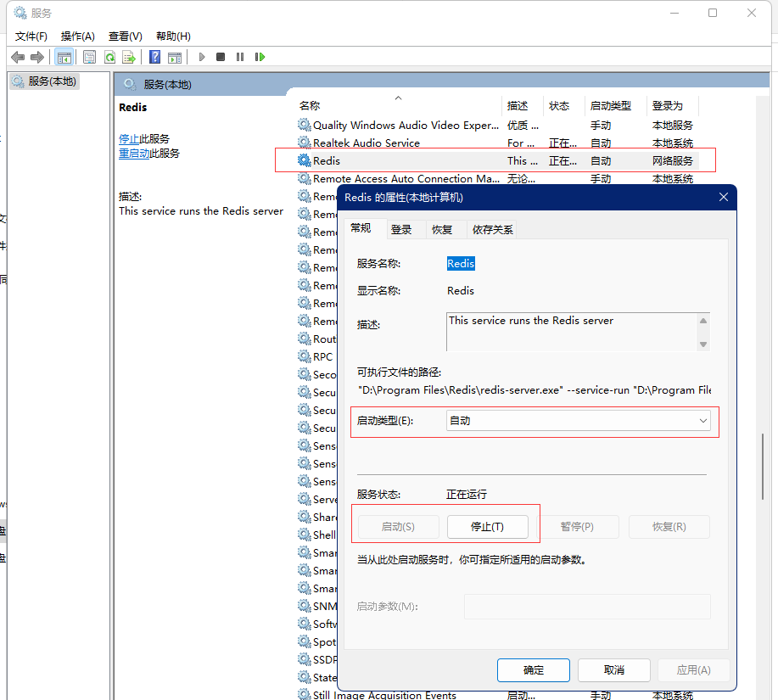Click the disabled 恢复(R) button

point(669,527)
